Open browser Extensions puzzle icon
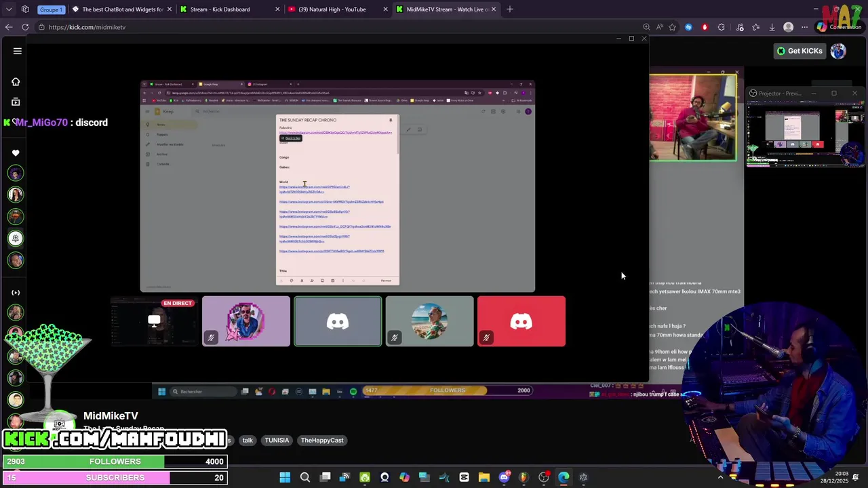The height and width of the screenshot is (488, 868). [x=722, y=27]
